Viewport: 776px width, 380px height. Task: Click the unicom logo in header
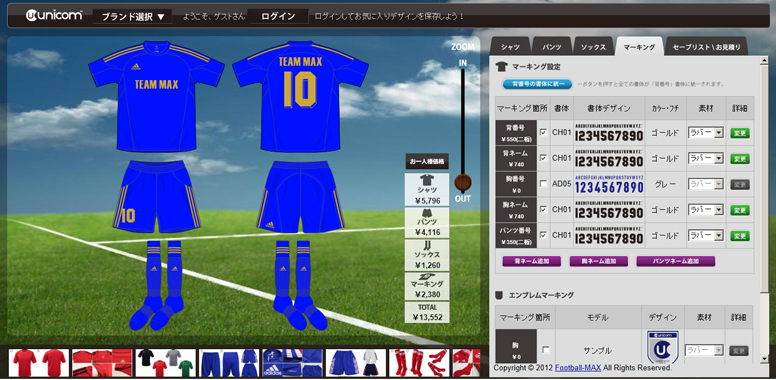click(x=54, y=16)
